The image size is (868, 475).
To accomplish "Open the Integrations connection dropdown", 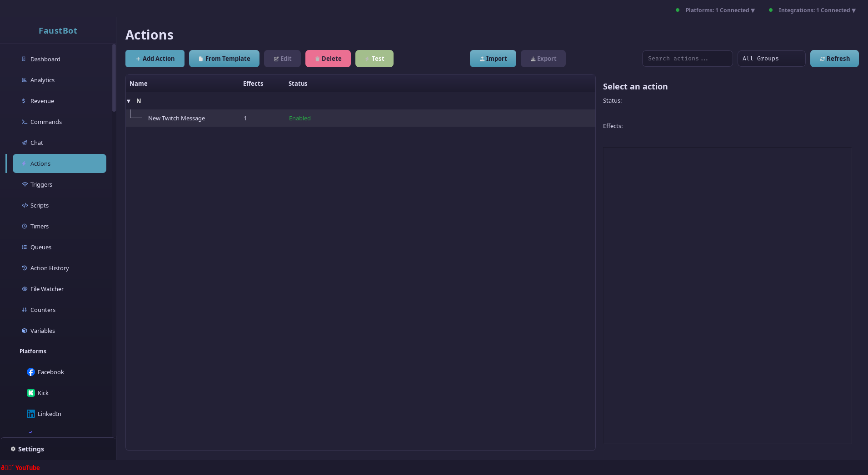I will coord(815,10).
